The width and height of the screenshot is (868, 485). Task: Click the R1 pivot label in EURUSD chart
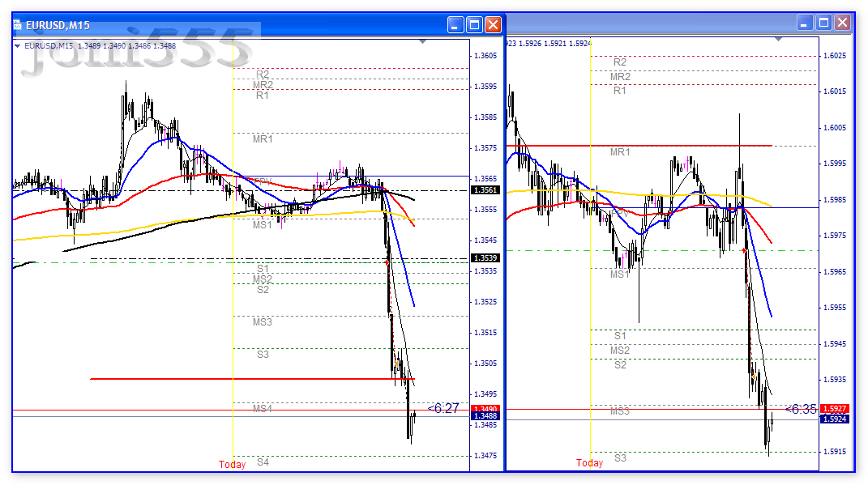point(263,96)
